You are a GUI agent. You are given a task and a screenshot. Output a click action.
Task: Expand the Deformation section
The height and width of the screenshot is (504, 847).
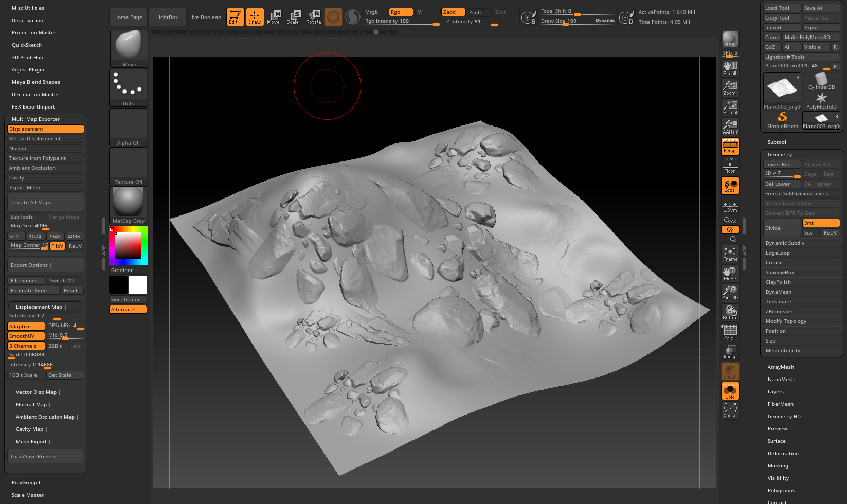coord(782,453)
